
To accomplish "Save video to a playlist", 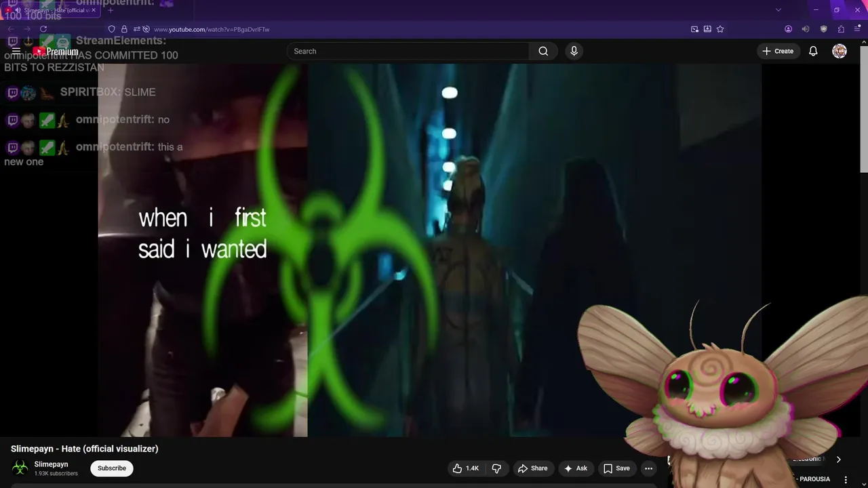I will [x=616, y=468].
